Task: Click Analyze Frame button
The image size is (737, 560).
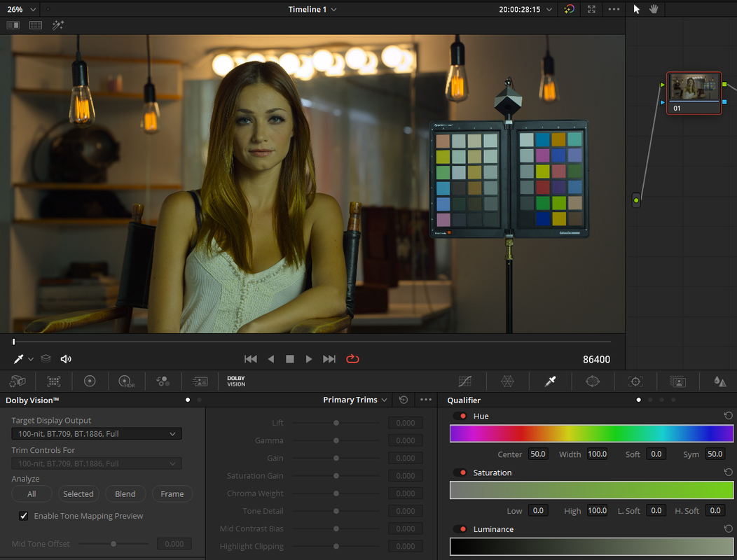Action: [x=172, y=493]
